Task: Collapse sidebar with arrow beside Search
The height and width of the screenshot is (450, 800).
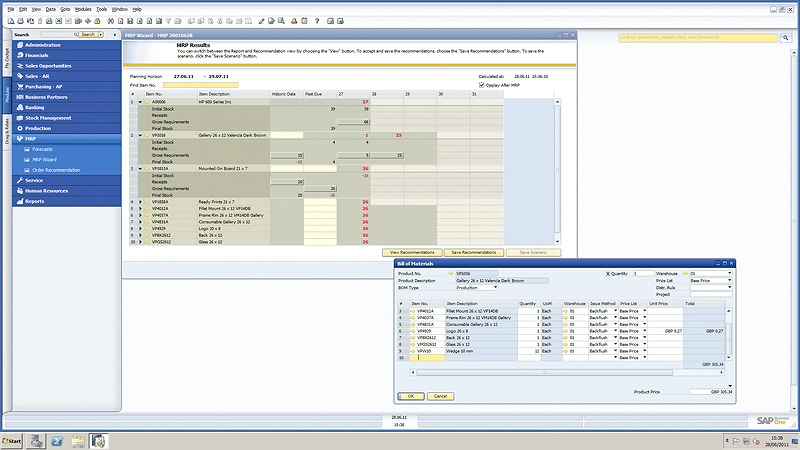Action: [115, 35]
